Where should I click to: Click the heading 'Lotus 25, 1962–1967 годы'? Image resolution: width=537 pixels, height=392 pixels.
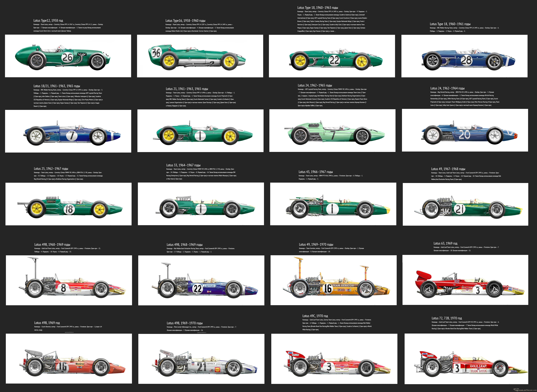click(x=51, y=168)
